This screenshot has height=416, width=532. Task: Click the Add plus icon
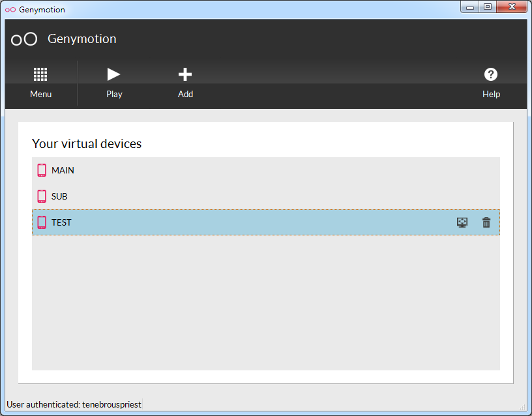pyautogui.click(x=185, y=74)
